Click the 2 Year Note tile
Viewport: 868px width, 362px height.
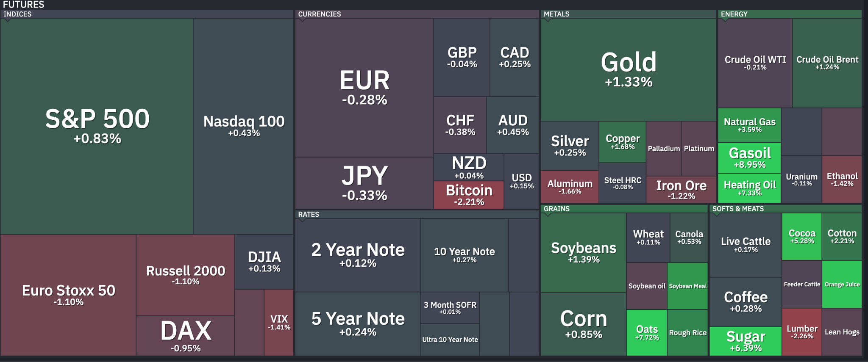click(x=358, y=255)
